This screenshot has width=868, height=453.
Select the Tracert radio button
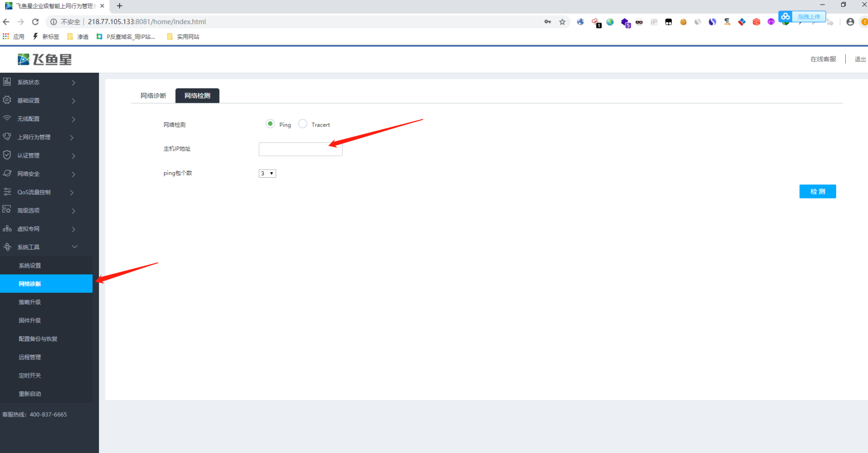(303, 124)
